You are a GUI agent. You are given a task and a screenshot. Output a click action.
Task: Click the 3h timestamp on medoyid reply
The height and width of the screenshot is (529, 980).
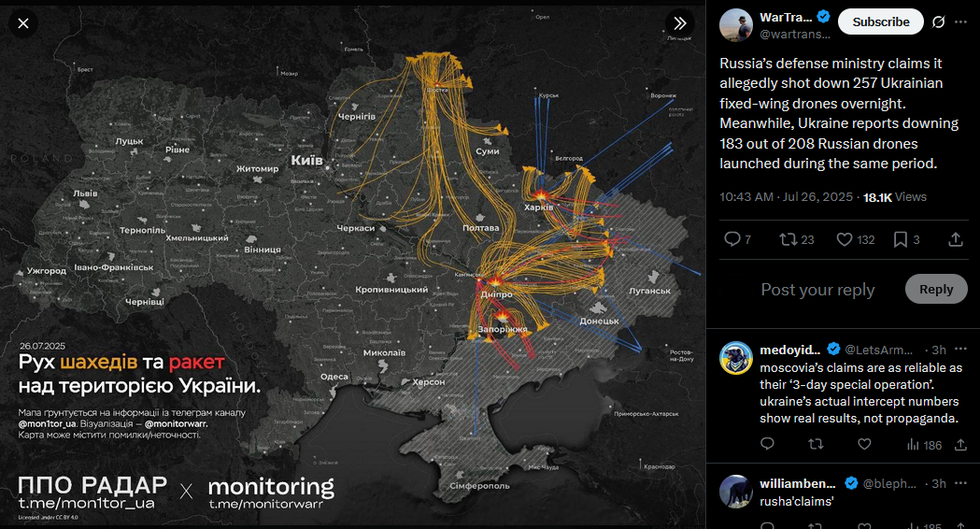(939, 350)
